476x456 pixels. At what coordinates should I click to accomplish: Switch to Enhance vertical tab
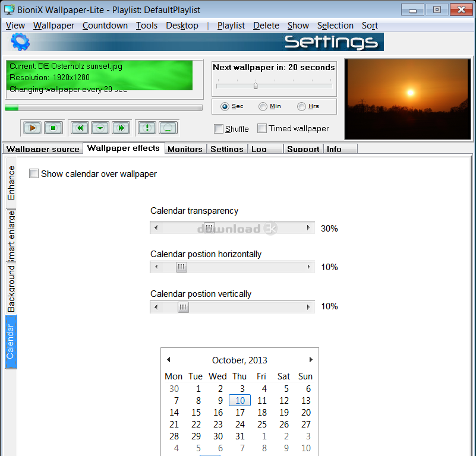pos(11,183)
